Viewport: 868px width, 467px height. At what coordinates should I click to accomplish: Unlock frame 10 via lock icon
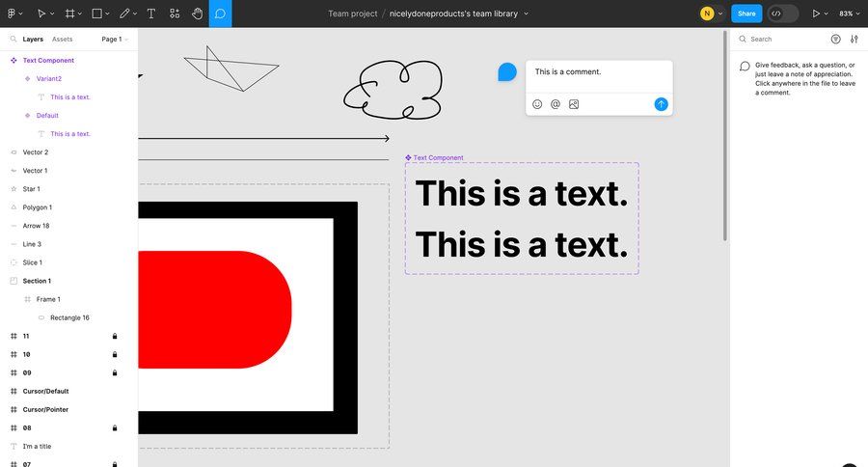(x=115, y=354)
